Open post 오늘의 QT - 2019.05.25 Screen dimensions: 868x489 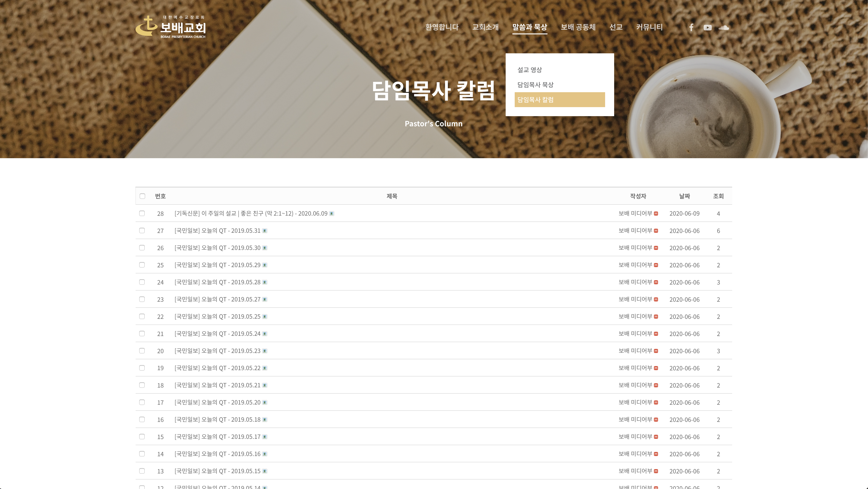coord(217,317)
